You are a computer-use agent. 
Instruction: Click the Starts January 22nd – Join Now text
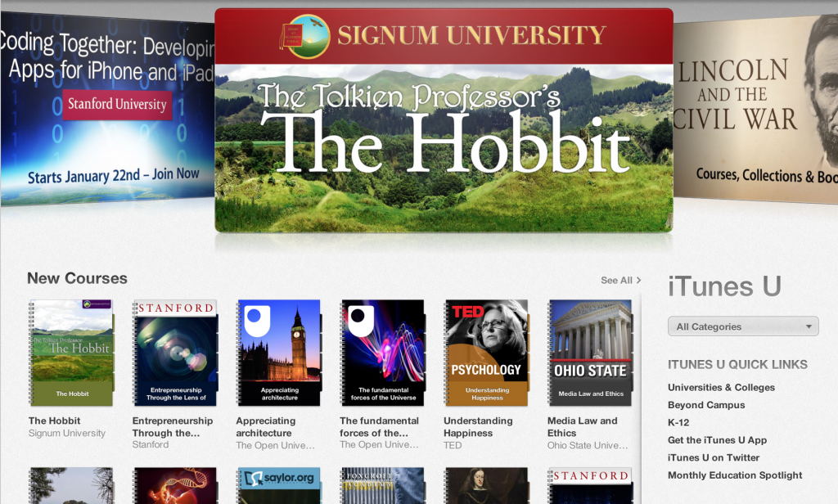(113, 175)
